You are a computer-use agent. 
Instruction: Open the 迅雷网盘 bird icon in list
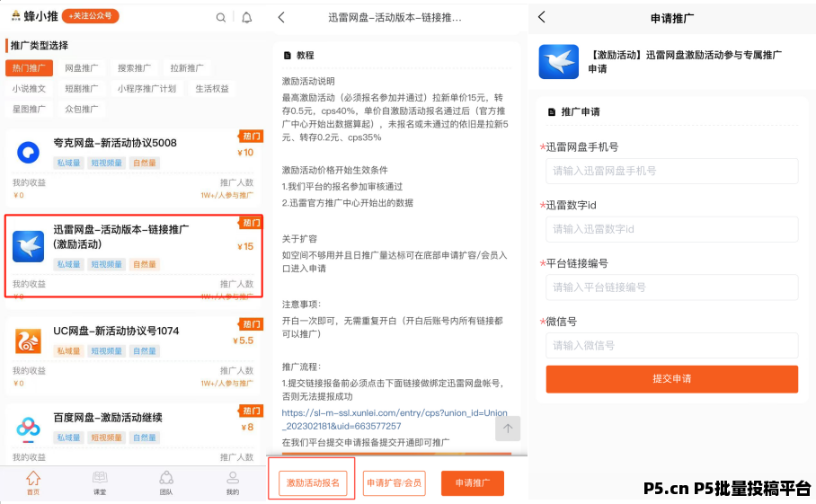click(28, 246)
